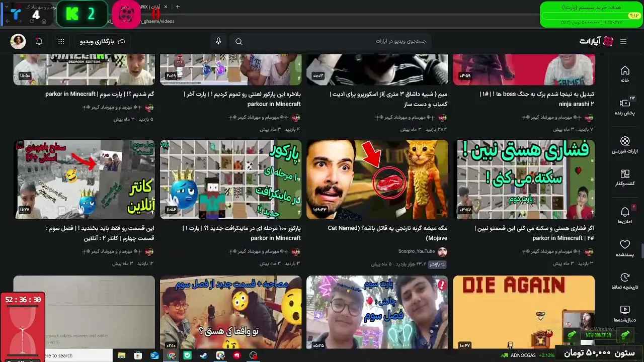Screen dimensions: 644x362
Task: Open the Windows taskbar search box
Action: (x=78, y=355)
